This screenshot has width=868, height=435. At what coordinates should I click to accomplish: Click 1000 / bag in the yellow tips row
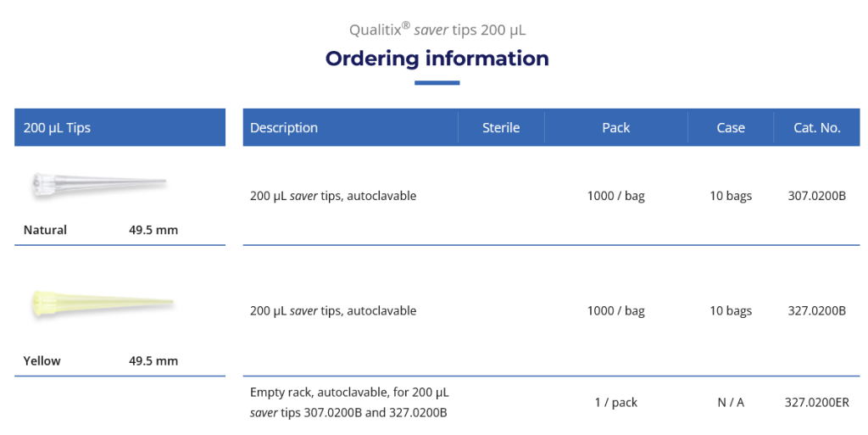pyautogui.click(x=615, y=311)
